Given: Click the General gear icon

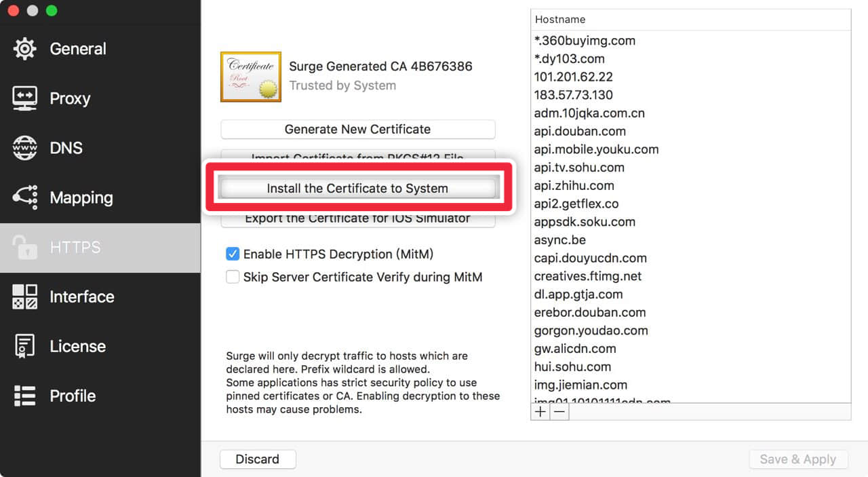Looking at the screenshot, I should [25, 49].
